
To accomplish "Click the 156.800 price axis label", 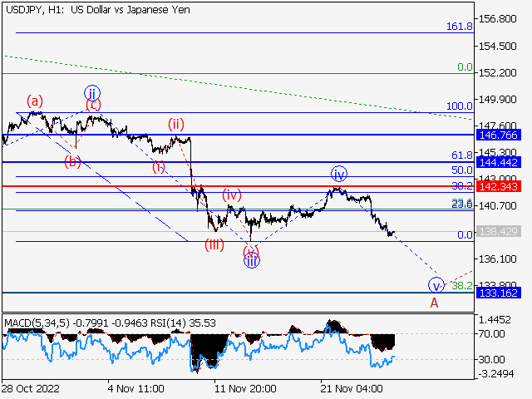I will tap(497, 19).
